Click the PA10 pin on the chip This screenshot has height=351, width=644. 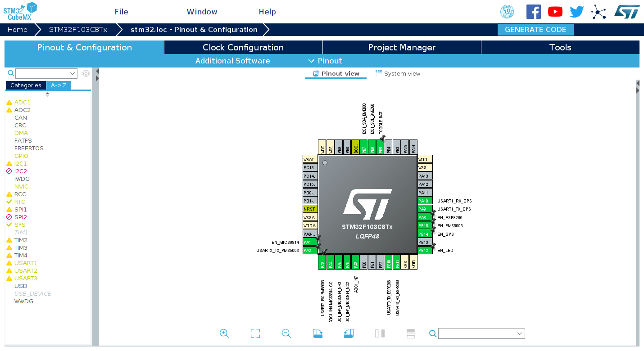coord(425,201)
